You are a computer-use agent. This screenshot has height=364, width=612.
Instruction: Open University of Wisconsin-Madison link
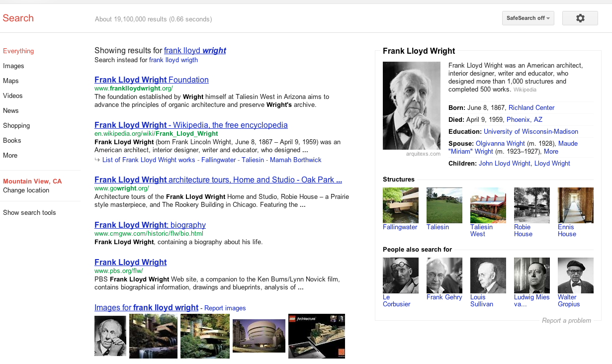click(530, 131)
